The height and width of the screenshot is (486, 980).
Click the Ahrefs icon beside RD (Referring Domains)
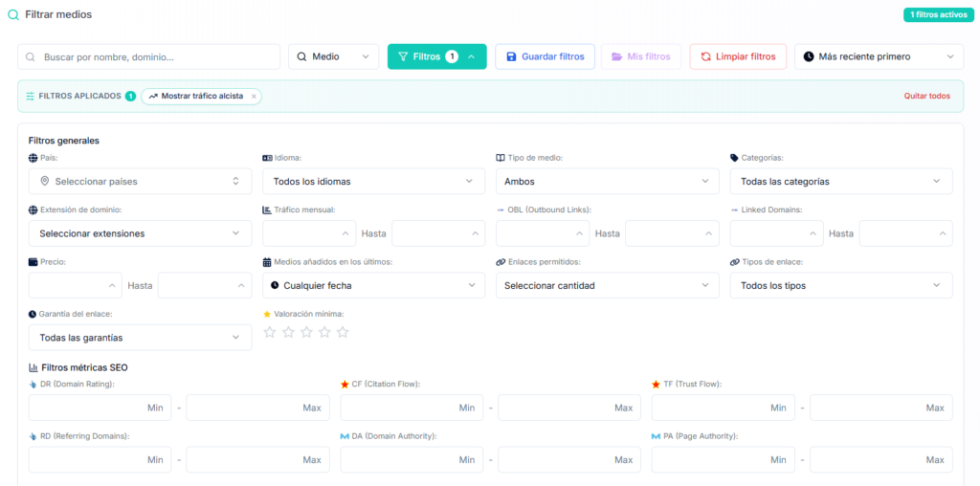point(33,436)
